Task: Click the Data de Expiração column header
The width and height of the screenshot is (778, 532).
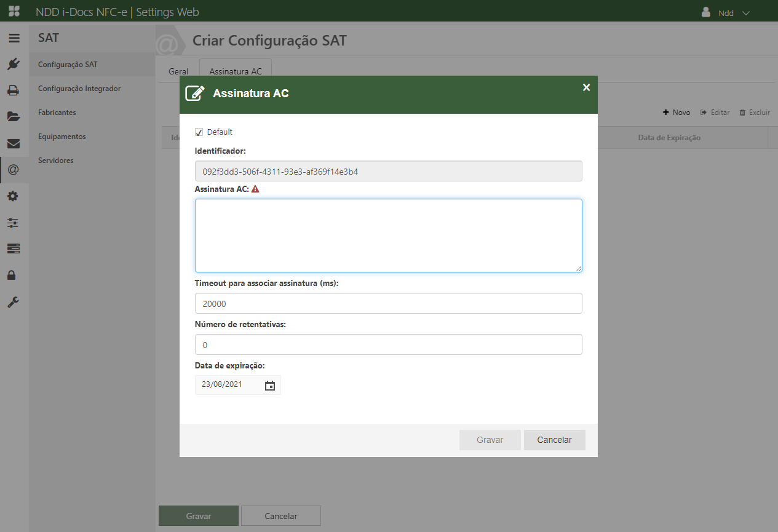Action: (x=669, y=138)
